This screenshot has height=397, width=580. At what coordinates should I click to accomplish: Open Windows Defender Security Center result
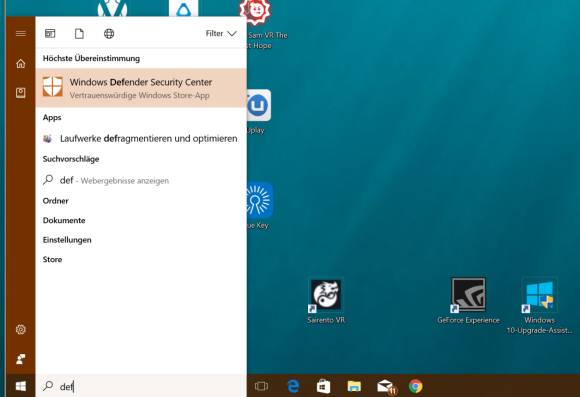pos(141,88)
